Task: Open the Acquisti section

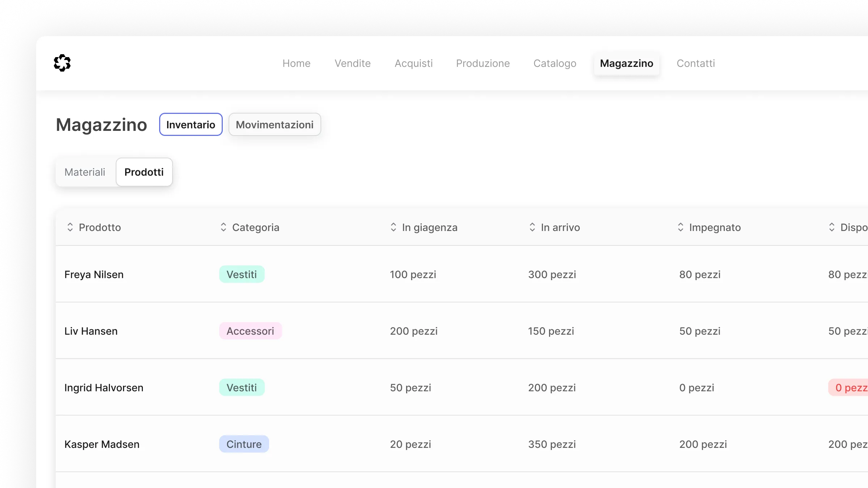Action: pos(413,63)
